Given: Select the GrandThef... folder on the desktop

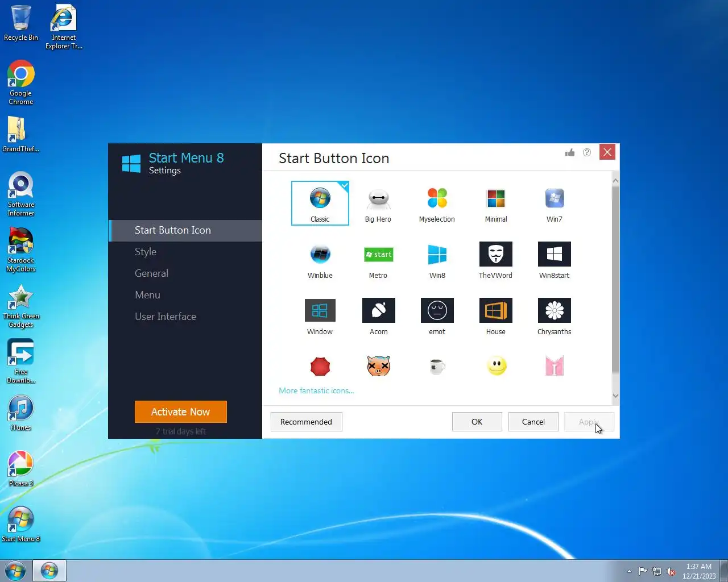Looking at the screenshot, I should pyautogui.click(x=21, y=135).
